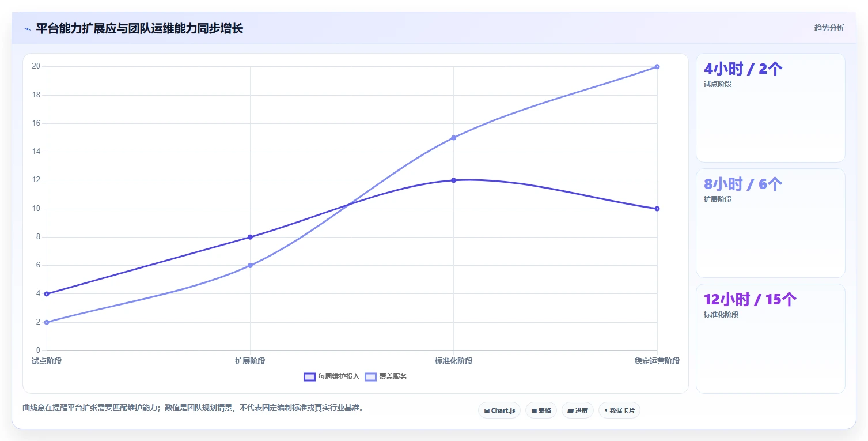Viewport: 868px width, 441px height.
Task: Click the Chart.js pill button
Action: 500,410
